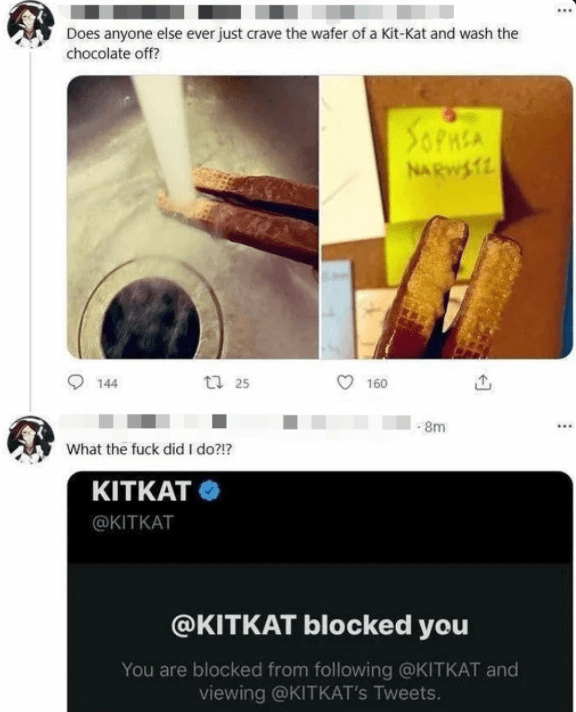Click the blurred username on the first tweet
The width and height of the screenshot is (576, 712).
262,12
